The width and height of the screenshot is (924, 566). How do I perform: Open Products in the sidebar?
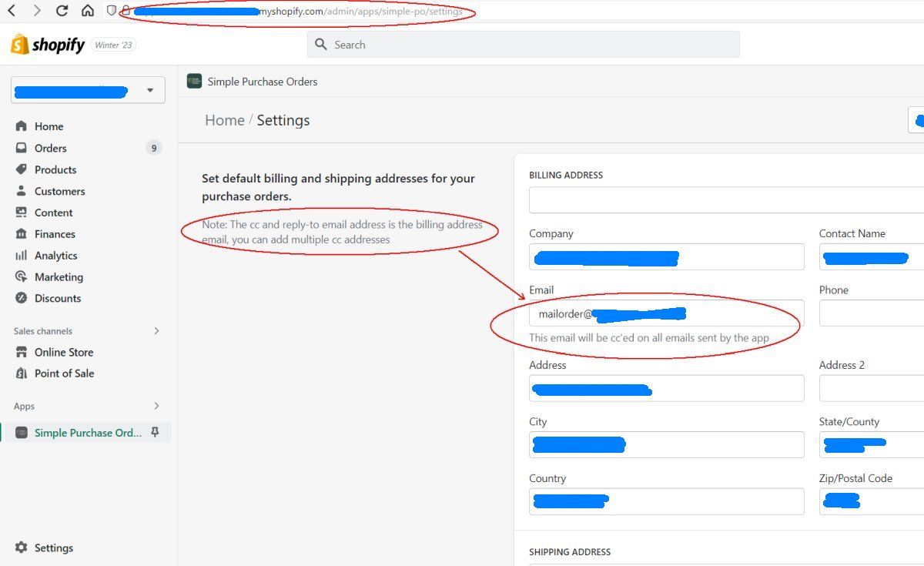pyautogui.click(x=55, y=169)
